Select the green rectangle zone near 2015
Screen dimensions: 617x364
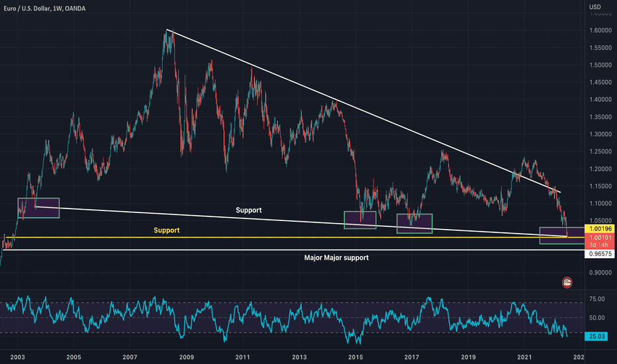click(360, 220)
